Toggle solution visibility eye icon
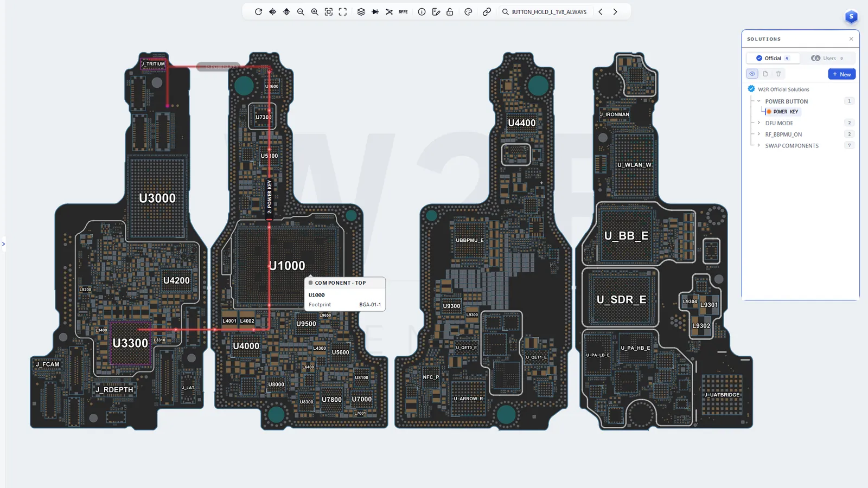The height and width of the screenshot is (488, 868). [752, 74]
